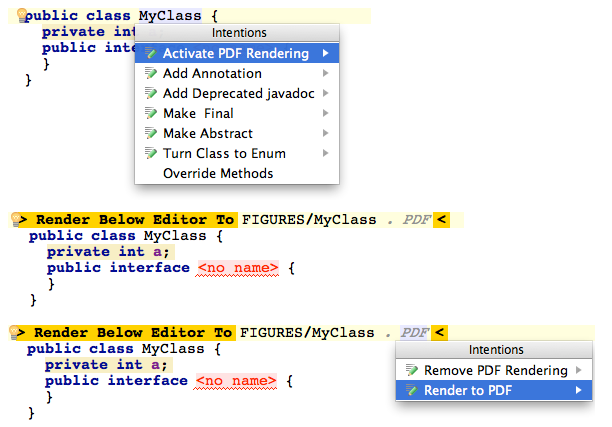Click the lightbulb icon beside public class MyClass
612x427 pixels.
22,16
